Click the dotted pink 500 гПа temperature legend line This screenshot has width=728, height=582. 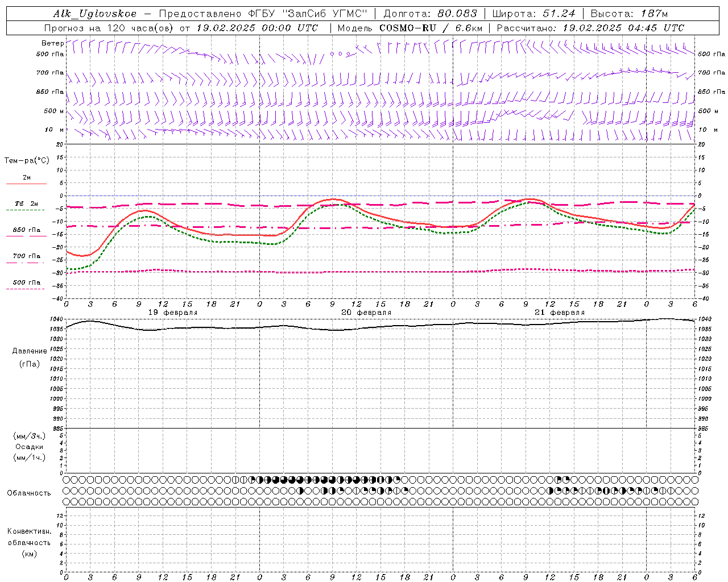(25, 289)
